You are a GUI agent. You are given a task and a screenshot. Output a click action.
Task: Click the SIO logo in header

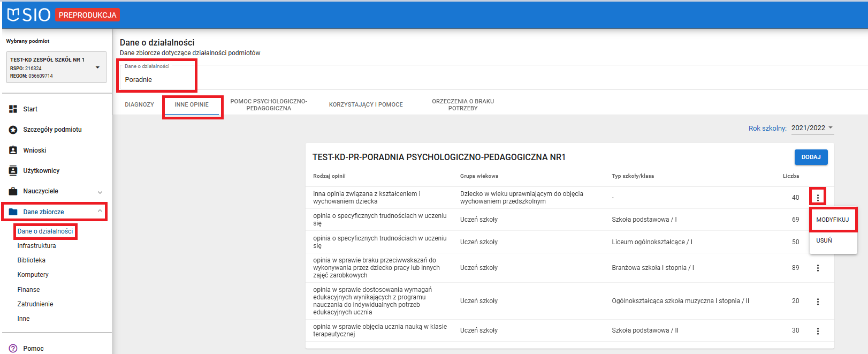click(x=29, y=15)
